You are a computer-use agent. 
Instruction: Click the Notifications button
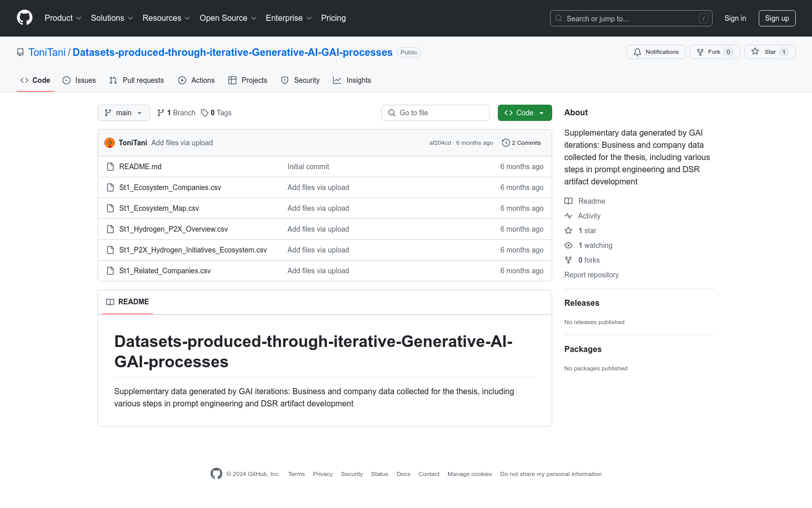(x=656, y=52)
